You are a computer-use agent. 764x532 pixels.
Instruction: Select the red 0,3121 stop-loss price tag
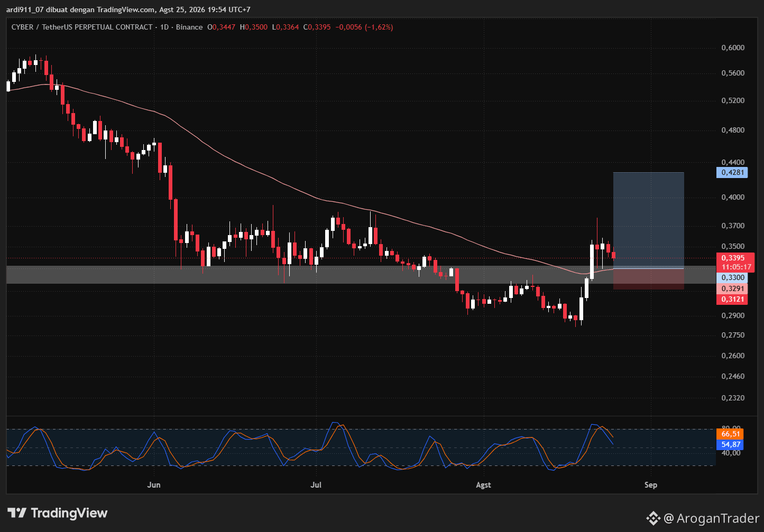pyautogui.click(x=732, y=300)
